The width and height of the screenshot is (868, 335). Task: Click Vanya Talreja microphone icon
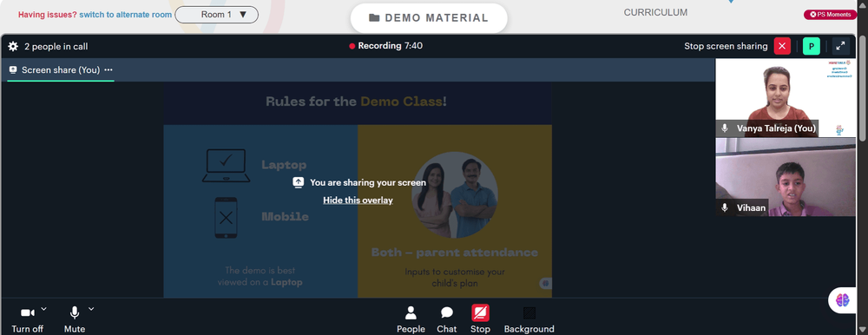click(x=725, y=128)
